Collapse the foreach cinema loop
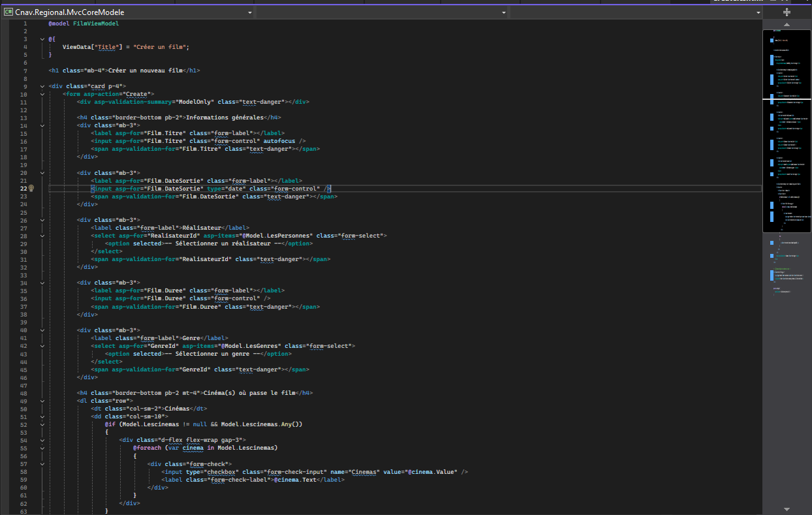 (42, 448)
